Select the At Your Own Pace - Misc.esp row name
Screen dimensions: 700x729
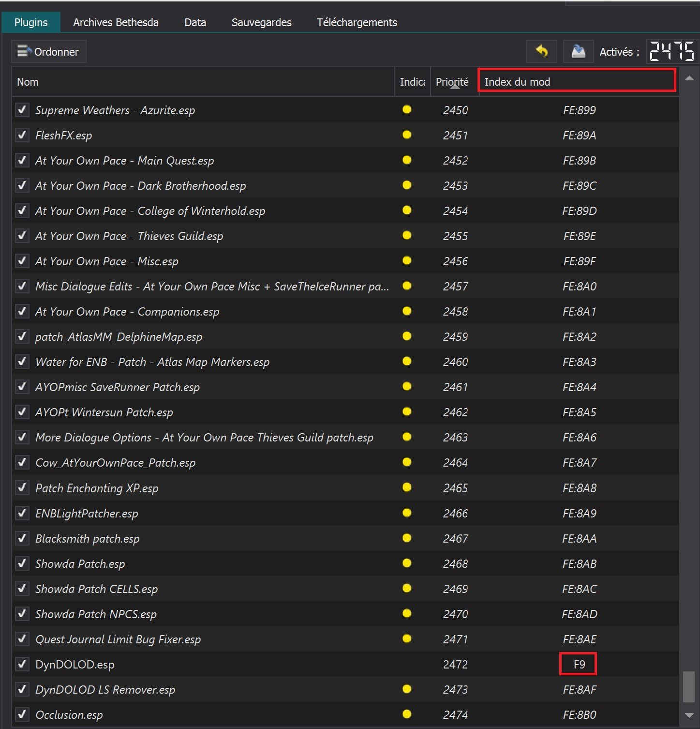coord(107,261)
